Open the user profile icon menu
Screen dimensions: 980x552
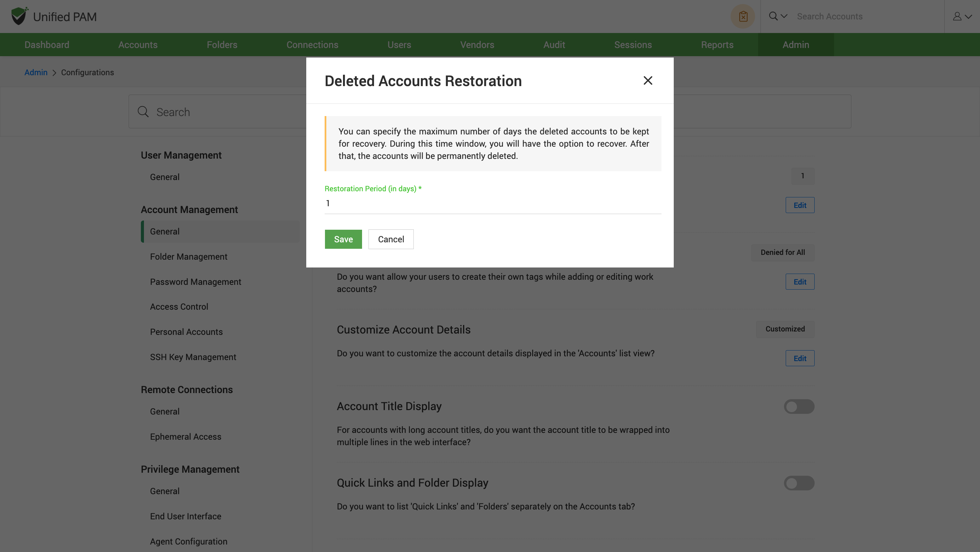pos(957,16)
